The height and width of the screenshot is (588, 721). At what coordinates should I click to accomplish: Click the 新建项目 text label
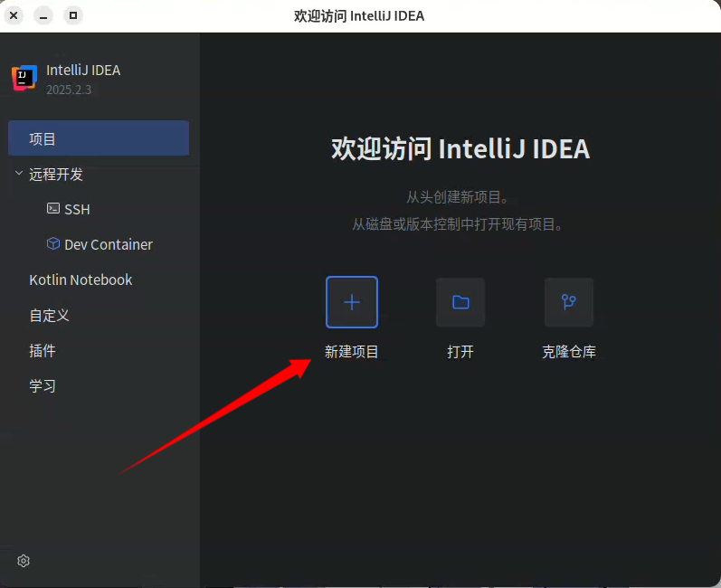(x=352, y=352)
